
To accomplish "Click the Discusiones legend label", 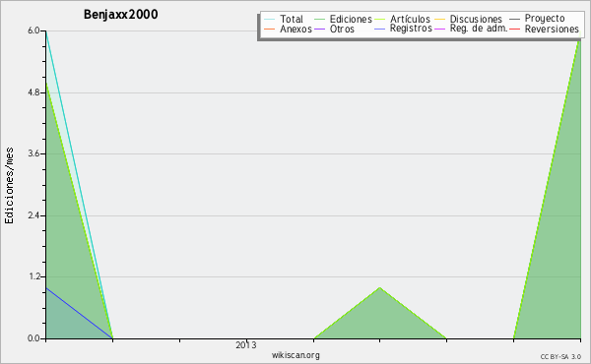I will [476, 19].
